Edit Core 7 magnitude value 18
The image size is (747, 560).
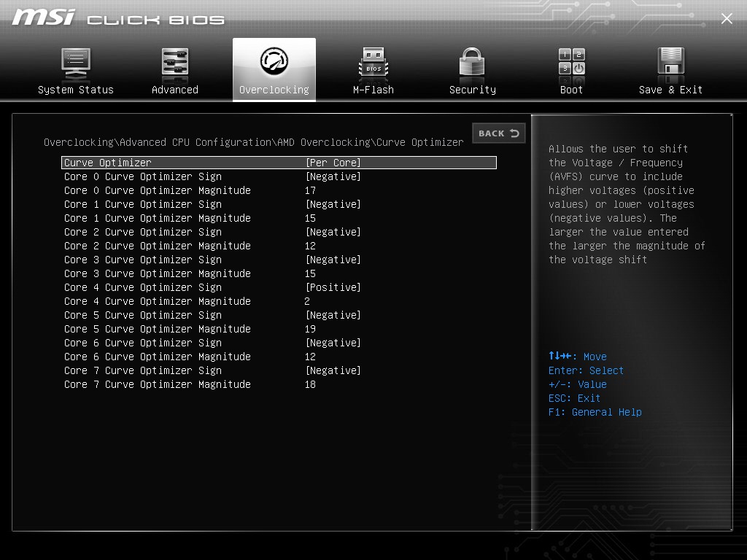(310, 384)
